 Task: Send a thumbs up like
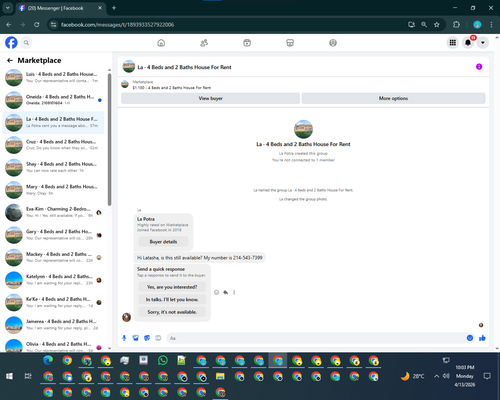pos(482,338)
